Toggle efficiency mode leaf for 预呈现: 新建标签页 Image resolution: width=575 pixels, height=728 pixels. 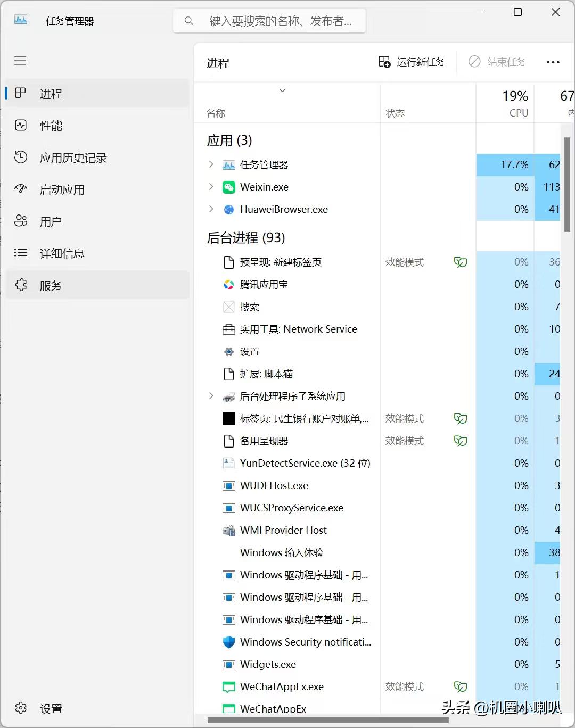tap(460, 262)
